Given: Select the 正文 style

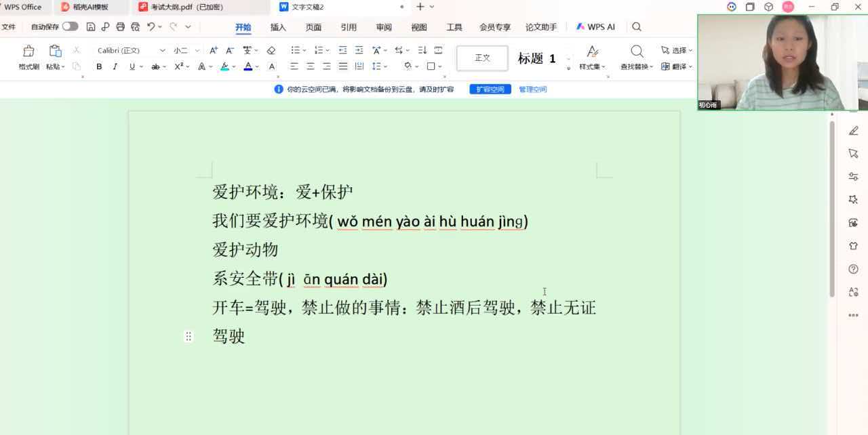Looking at the screenshot, I should point(482,58).
